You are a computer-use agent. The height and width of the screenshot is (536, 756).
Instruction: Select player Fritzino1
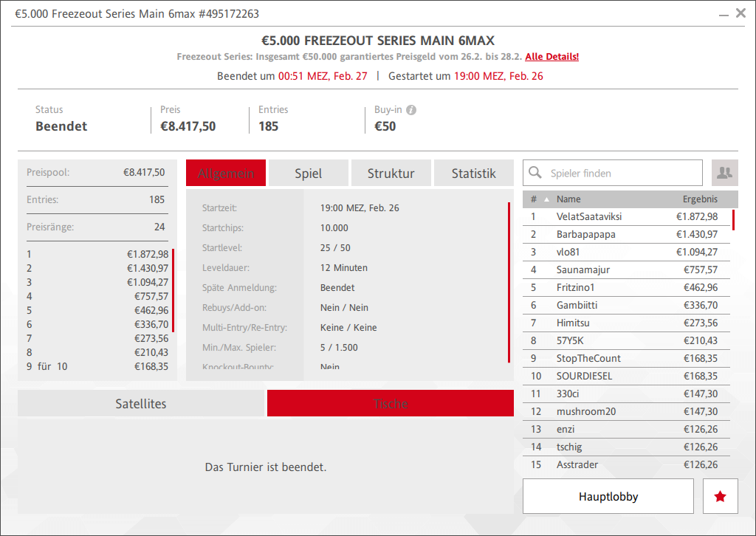click(626, 287)
